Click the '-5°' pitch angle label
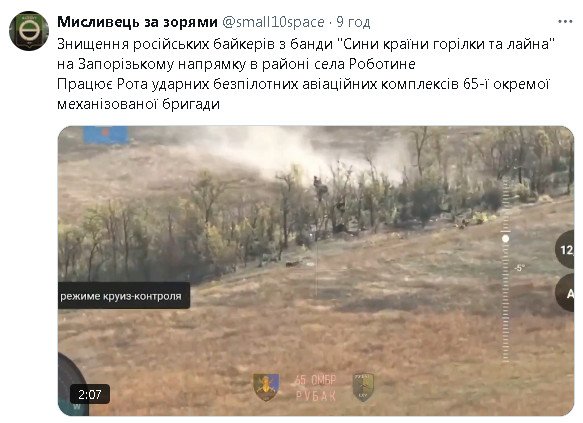Screen dimensions: 583x423 (519, 268)
